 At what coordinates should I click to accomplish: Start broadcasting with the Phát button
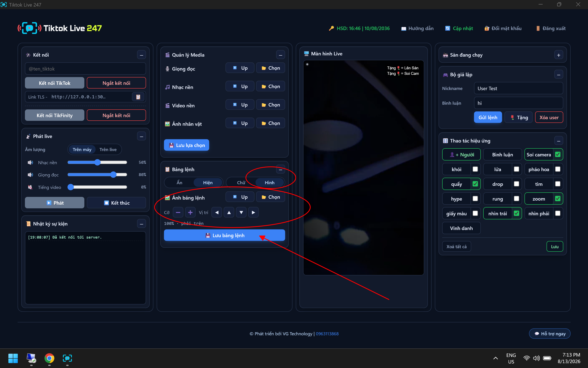[x=55, y=203]
